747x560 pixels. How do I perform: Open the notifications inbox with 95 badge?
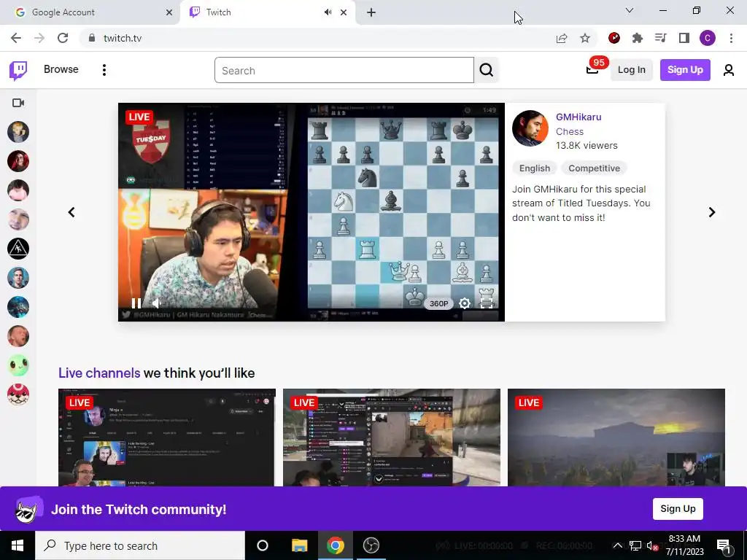[x=592, y=70]
